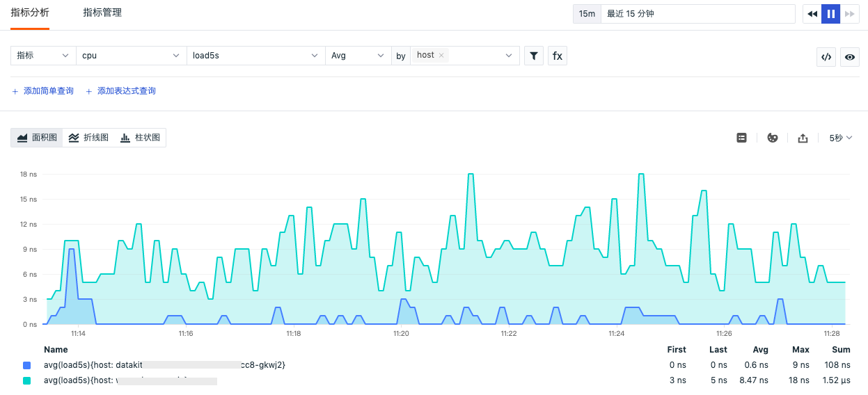Open the 5秒 interval dropdown
The width and height of the screenshot is (868, 395).
(841, 138)
